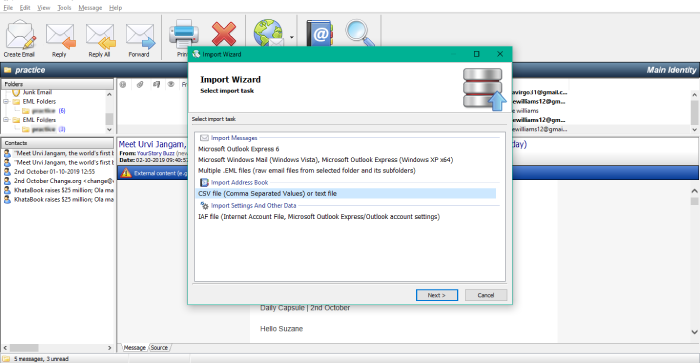The width and height of the screenshot is (700, 363).
Task: Click the red X Delete icon
Action: pos(224,33)
